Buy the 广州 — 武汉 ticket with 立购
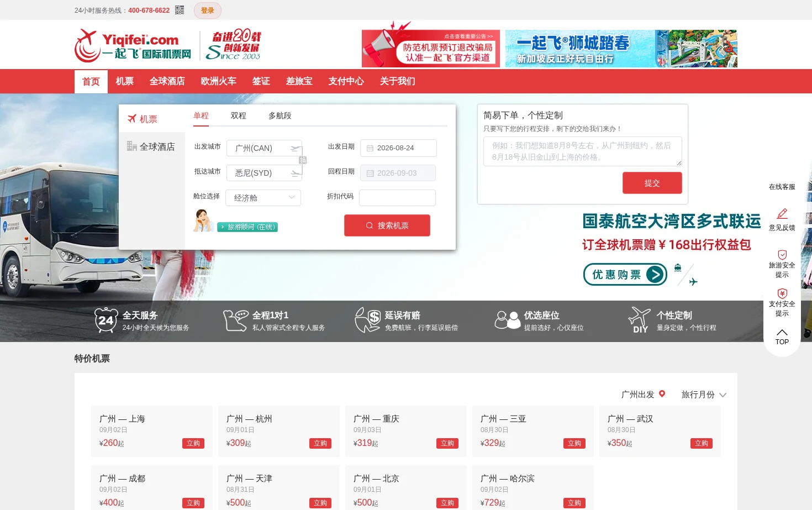 point(702,443)
